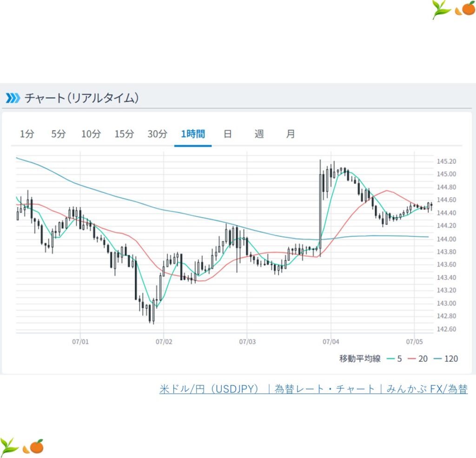Screen dimensions: 476x458
Task: Click the 144.60 price axis label
Action: (446, 200)
